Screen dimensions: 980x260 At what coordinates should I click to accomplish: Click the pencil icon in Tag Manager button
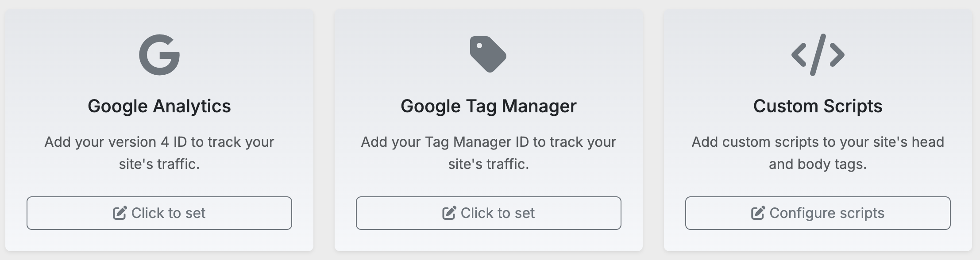[449, 213]
